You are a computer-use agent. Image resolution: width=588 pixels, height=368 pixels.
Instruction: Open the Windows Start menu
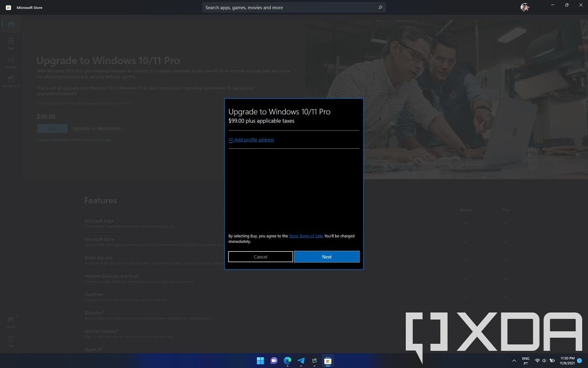click(x=260, y=361)
